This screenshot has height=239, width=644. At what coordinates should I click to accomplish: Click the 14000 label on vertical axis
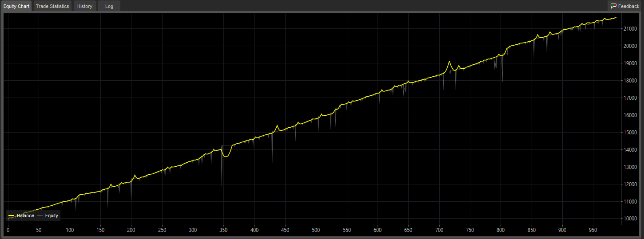click(x=631, y=149)
